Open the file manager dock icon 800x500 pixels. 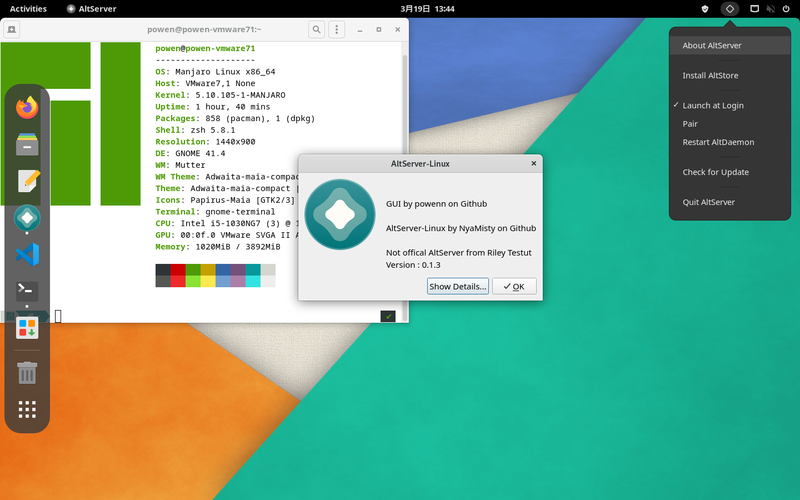[x=27, y=144]
